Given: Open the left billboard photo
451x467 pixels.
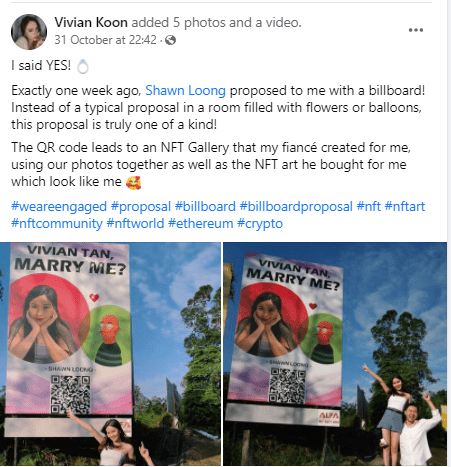Looking at the screenshot, I should coord(110,354).
